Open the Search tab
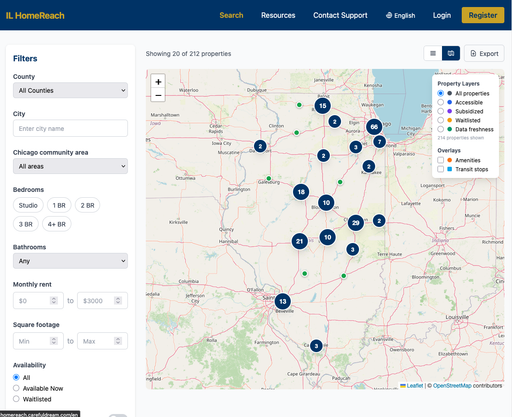 (231, 15)
